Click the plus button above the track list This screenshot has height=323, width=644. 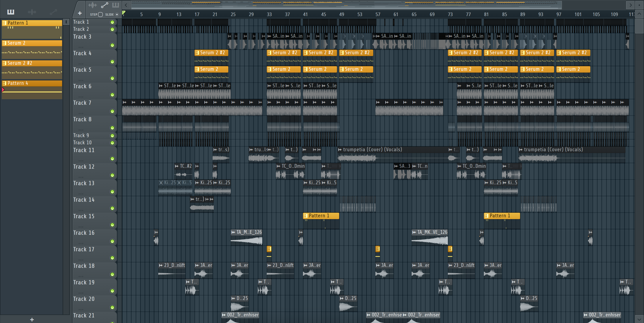pos(80,13)
